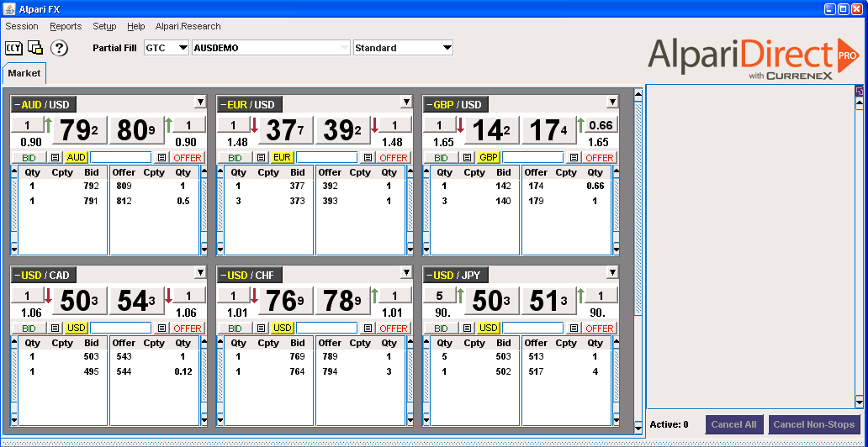Open the USD/JPY panel dropdown arrow

coord(612,272)
